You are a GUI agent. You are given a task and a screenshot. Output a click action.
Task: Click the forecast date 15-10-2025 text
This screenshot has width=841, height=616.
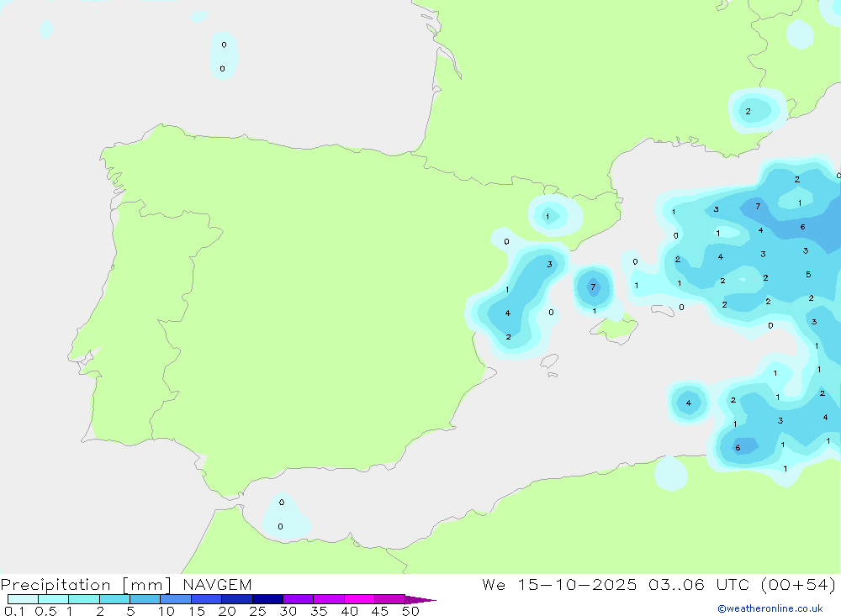tap(577, 584)
